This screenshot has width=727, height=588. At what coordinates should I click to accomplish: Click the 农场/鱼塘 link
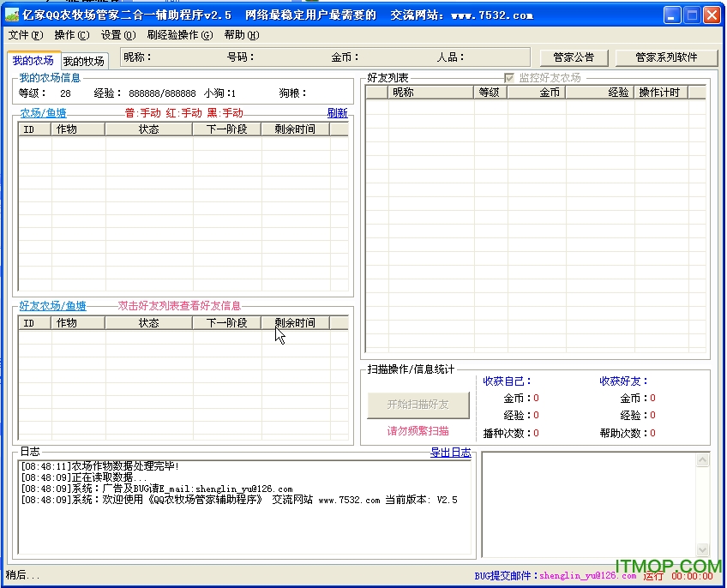43,112
